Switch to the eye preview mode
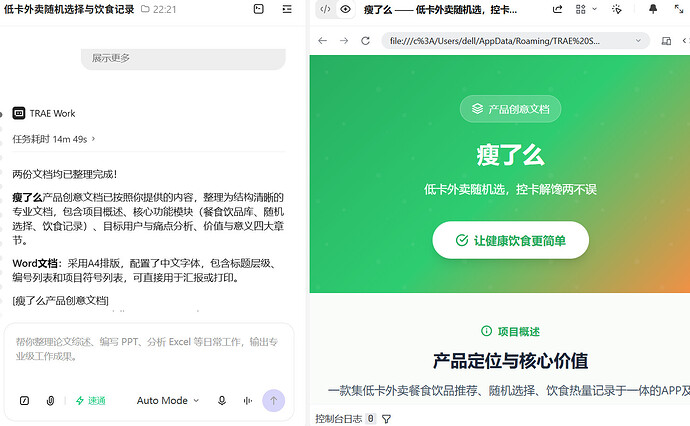The height and width of the screenshot is (426, 690). [345, 9]
